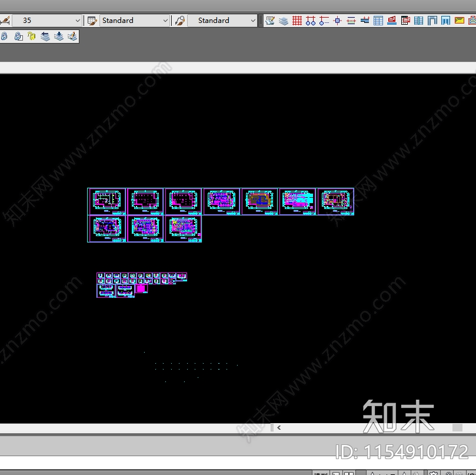The height and width of the screenshot is (475, 476).
Task: Click the layer download arrow icon
Action: (x=59, y=36)
